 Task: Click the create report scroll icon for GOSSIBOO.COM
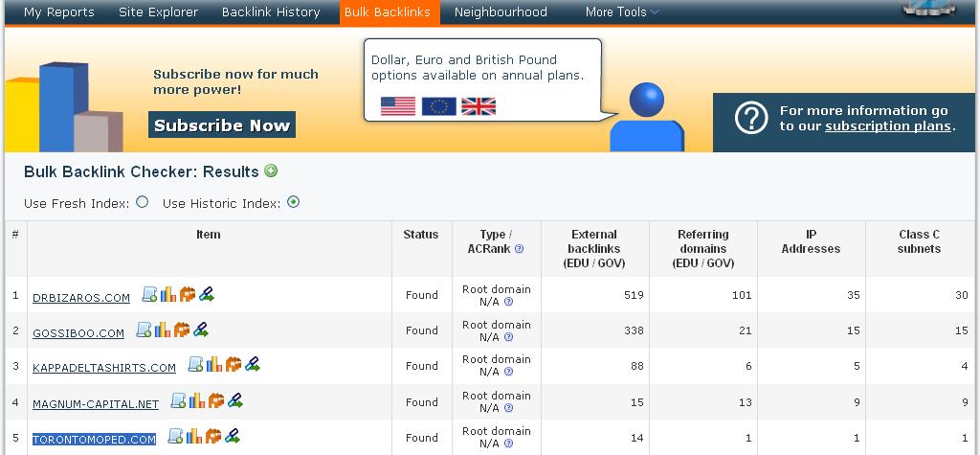tap(145, 330)
